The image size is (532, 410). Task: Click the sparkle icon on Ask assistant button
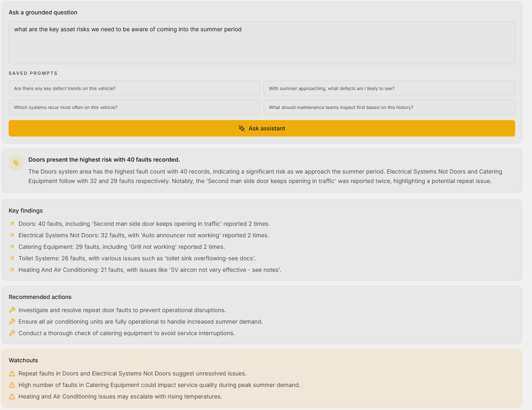[x=242, y=128]
